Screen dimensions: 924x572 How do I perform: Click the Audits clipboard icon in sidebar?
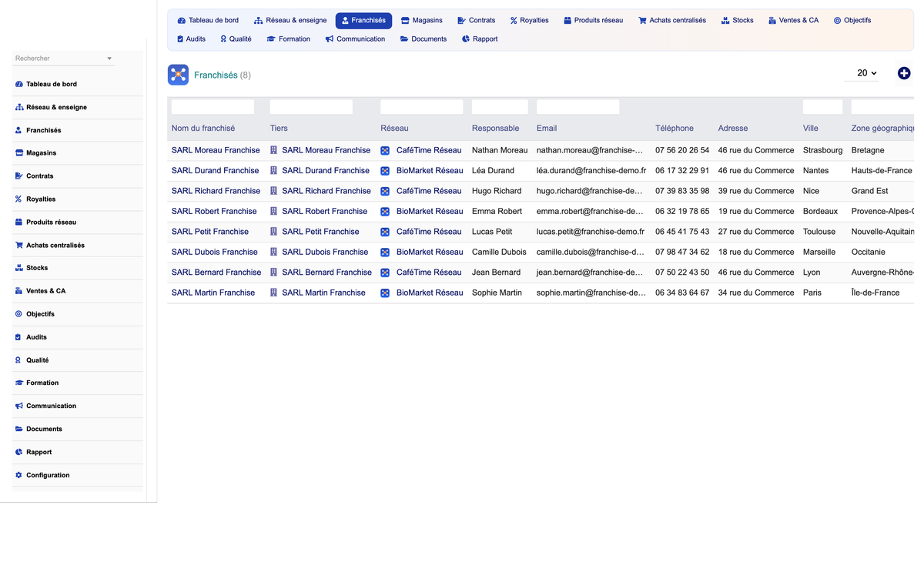18,337
